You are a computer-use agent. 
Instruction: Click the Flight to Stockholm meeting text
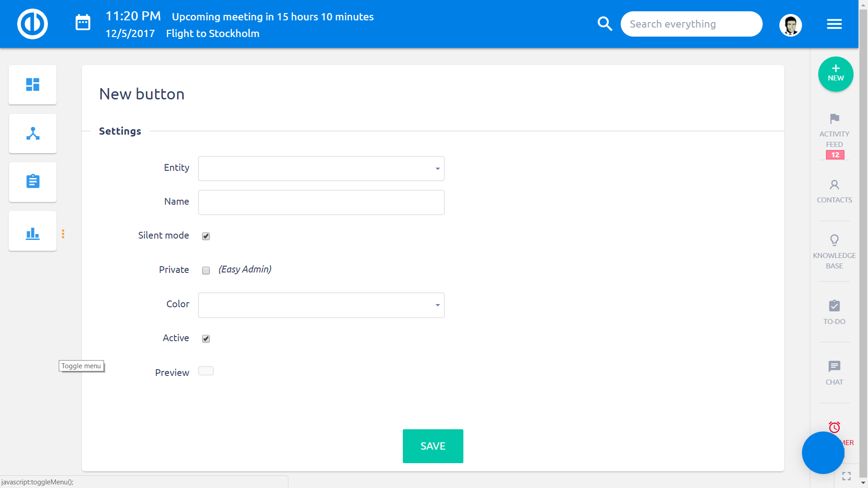[212, 33]
